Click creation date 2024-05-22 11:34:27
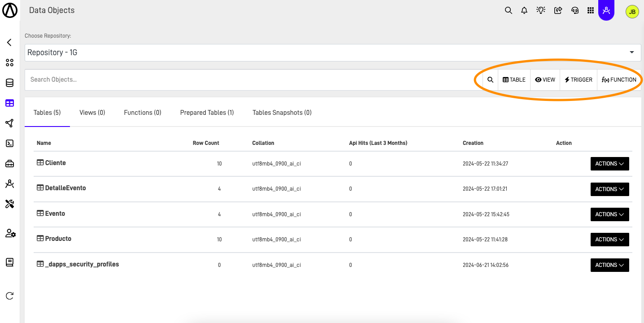The width and height of the screenshot is (644, 323). pos(485,164)
